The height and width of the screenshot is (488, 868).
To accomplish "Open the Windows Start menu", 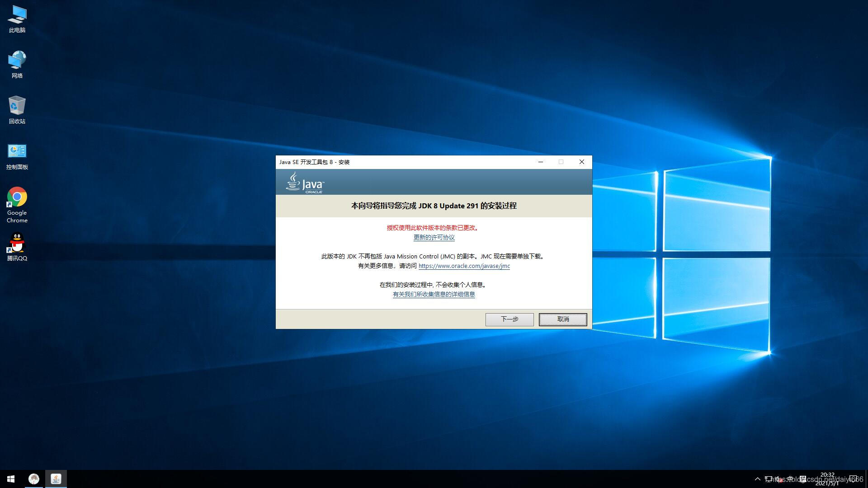I will (x=11, y=479).
